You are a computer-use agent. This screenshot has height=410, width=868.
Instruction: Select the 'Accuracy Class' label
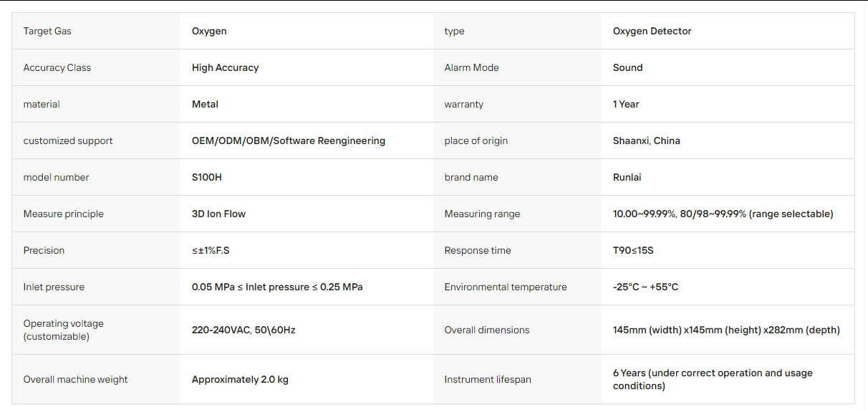point(57,67)
